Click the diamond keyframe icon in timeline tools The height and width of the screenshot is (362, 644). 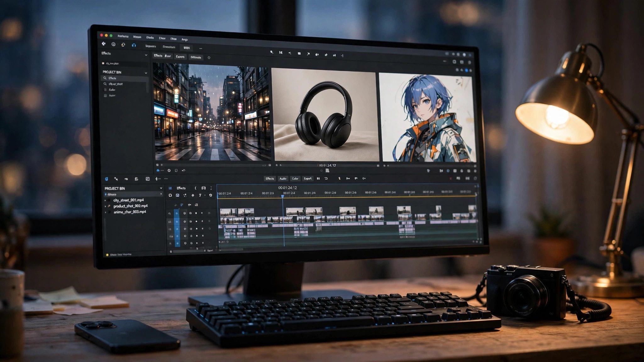click(193, 195)
